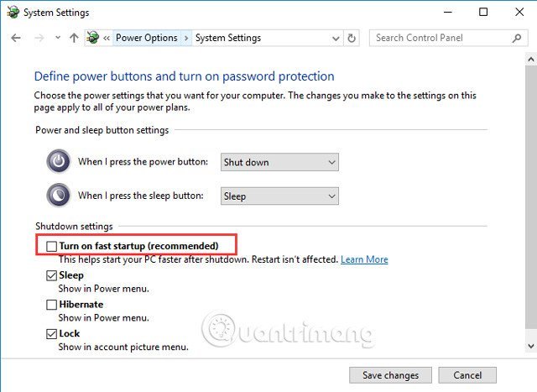Enable Turn on fast startup checkbox
This screenshot has width=537, height=392.
[52, 246]
